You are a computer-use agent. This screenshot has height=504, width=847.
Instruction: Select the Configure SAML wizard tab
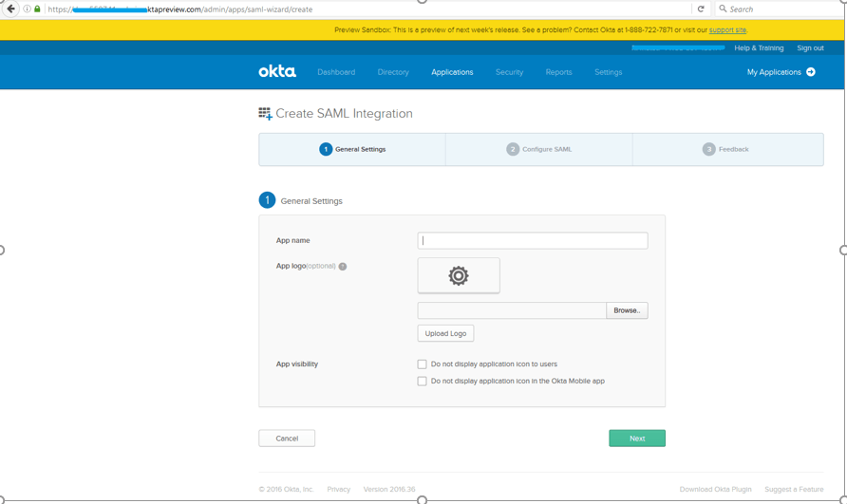point(539,149)
